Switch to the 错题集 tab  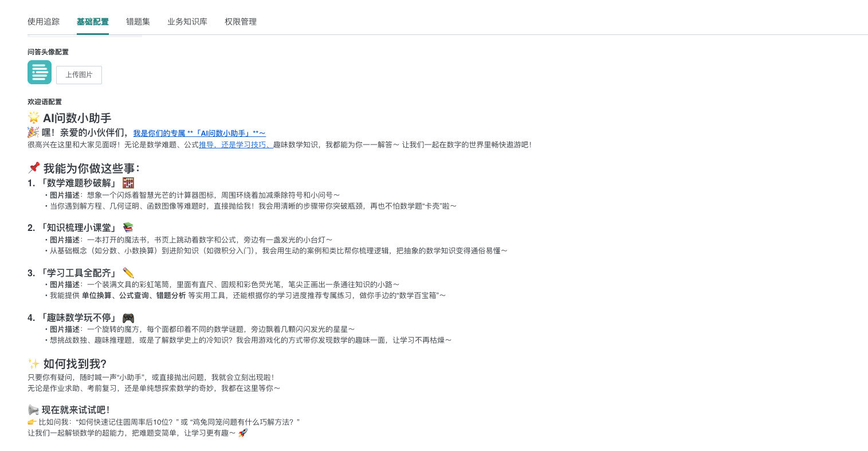(138, 22)
